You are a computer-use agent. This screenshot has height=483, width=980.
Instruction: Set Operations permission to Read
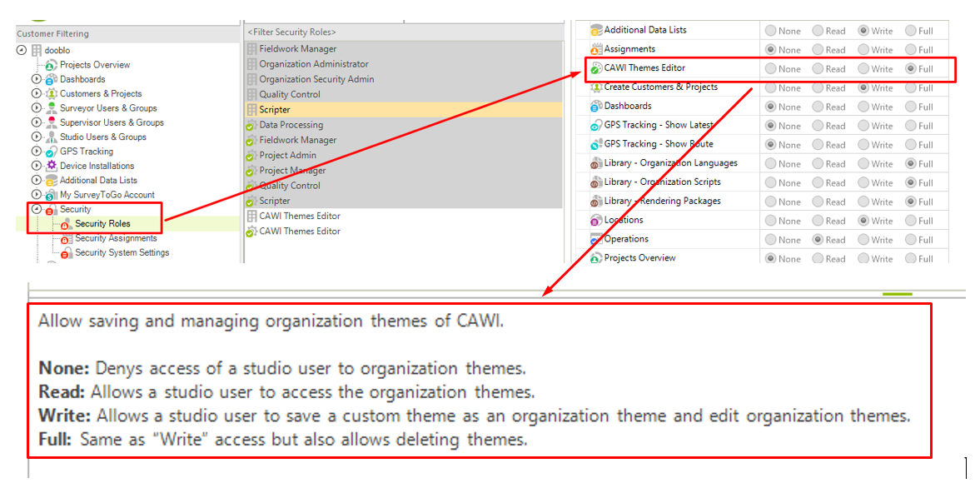pyautogui.click(x=817, y=239)
